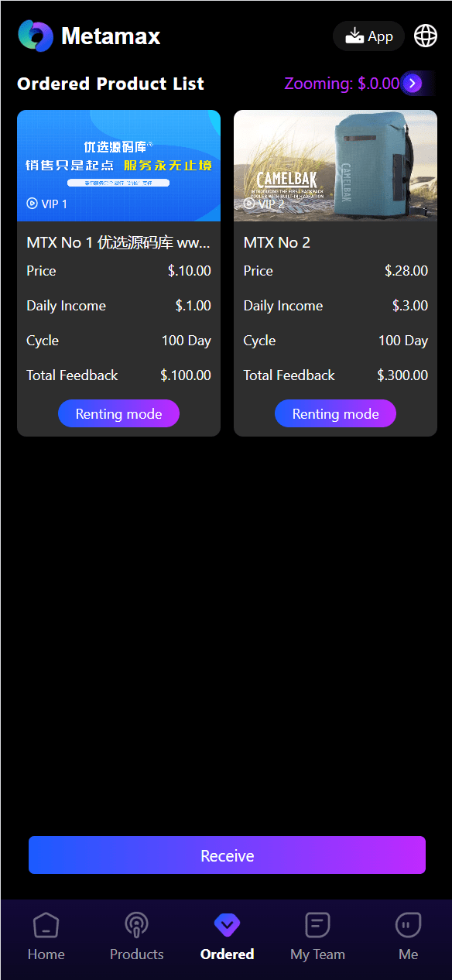
Task: Open the Home tab icon
Action: [46, 924]
